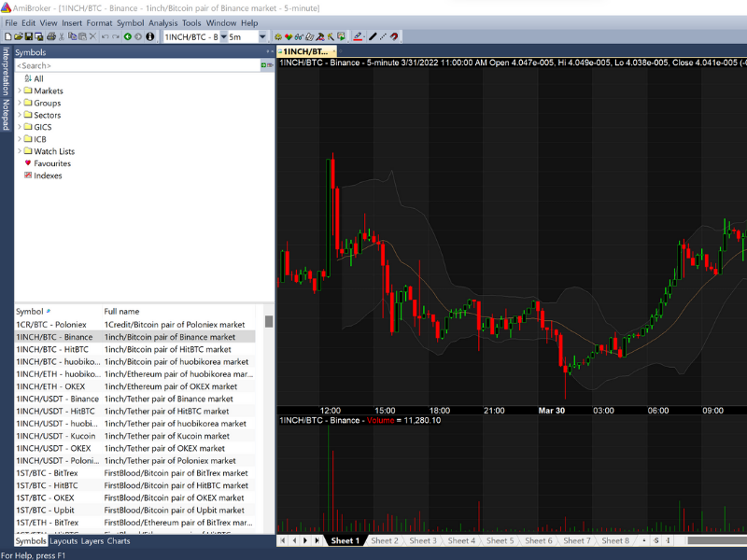Screen dimensions: 747x560
Task: Select the dashed line style icon
Action: point(383,36)
